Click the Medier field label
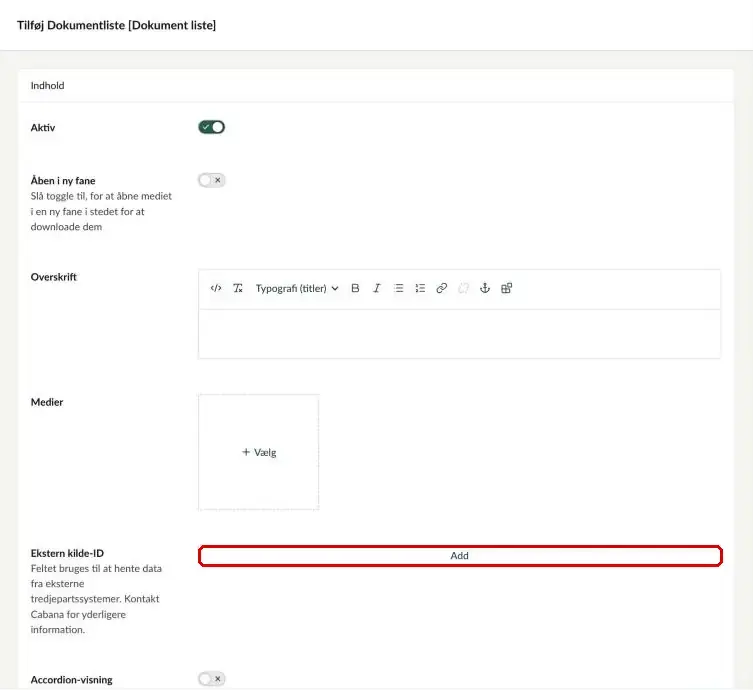Screen dimensions: 753x690 47,402
